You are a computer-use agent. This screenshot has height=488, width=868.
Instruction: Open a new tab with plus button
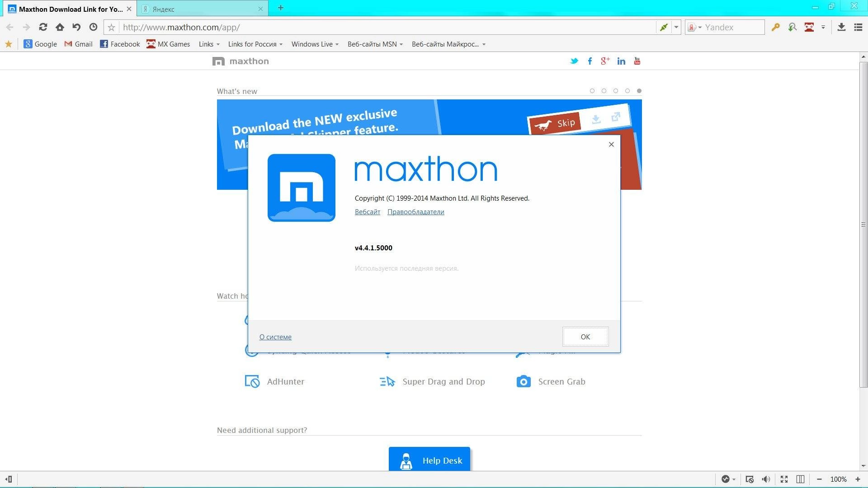click(x=280, y=8)
